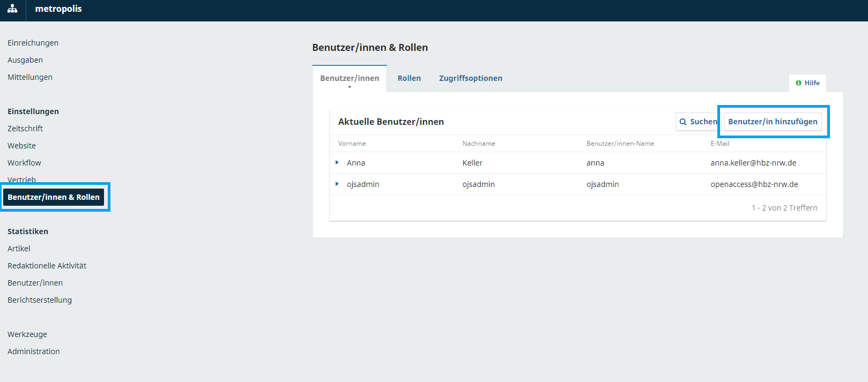Go to Ausgaben in the sidebar
The width and height of the screenshot is (868, 382).
point(25,60)
